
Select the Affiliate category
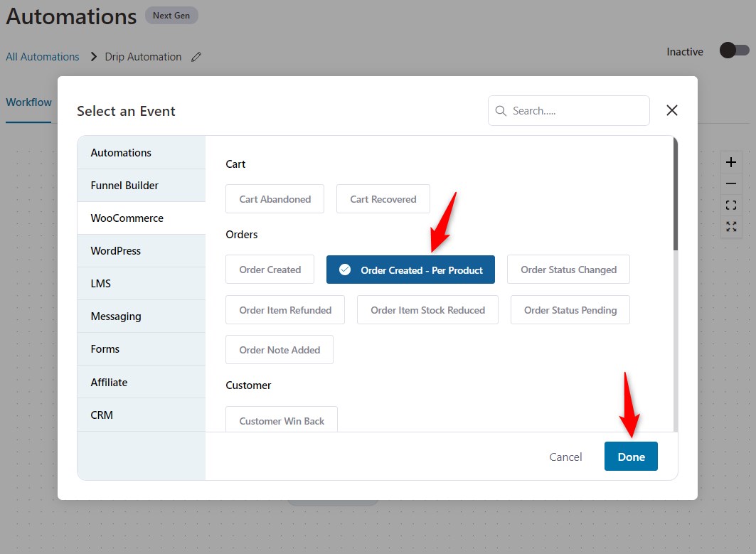pos(142,382)
